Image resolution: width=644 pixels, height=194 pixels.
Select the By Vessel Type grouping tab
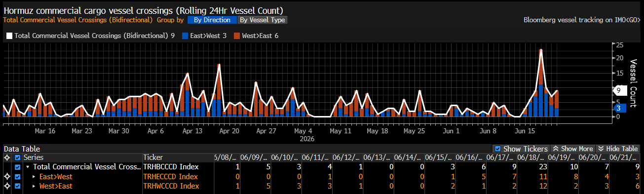click(262, 20)
